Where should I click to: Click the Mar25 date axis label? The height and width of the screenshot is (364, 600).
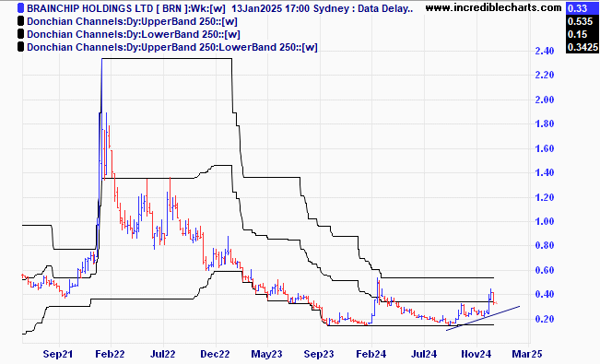point(527,354)
